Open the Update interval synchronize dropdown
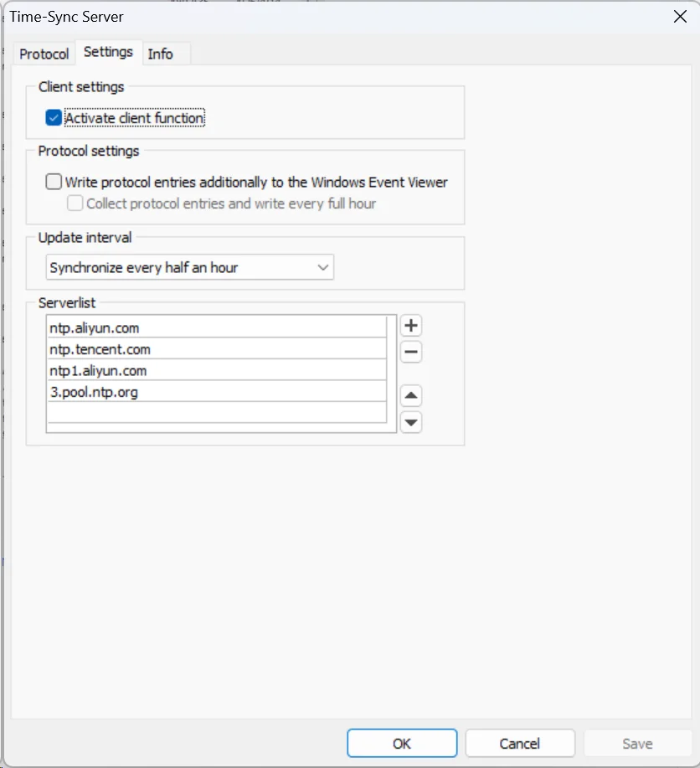700x768 pixels. point(190,268)
